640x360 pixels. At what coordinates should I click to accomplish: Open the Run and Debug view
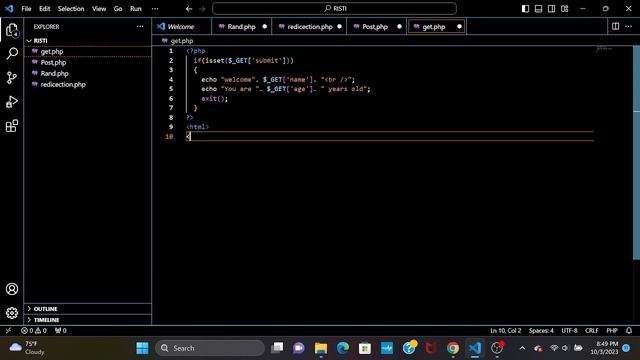12,102
